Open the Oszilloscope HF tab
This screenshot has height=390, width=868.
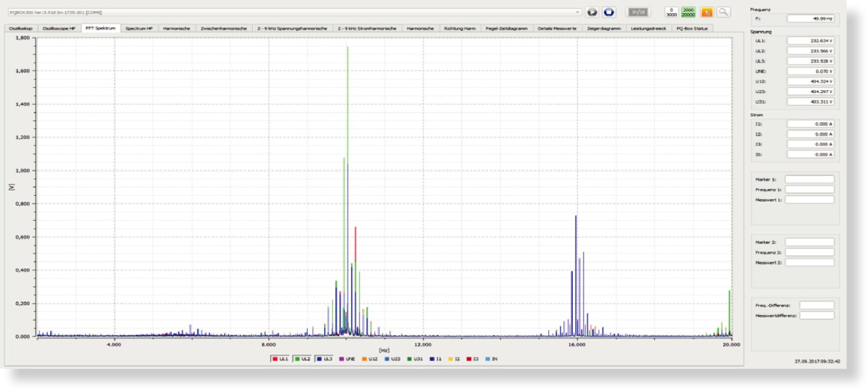59,28
